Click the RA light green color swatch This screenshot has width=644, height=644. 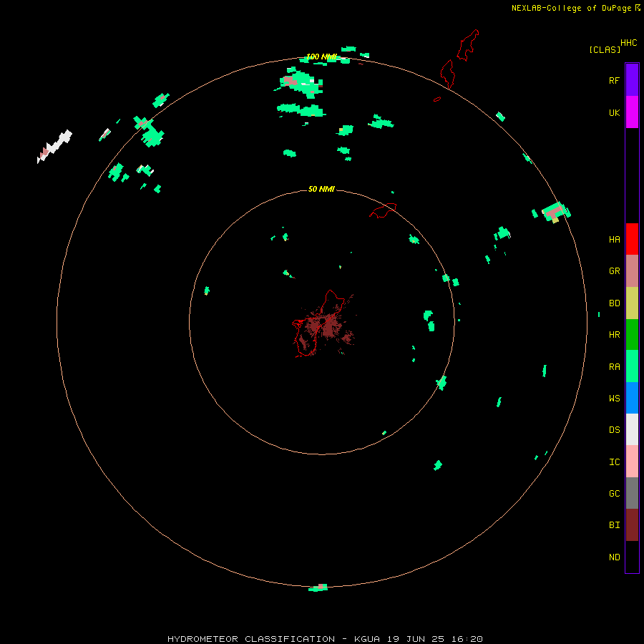click(632, 366)
